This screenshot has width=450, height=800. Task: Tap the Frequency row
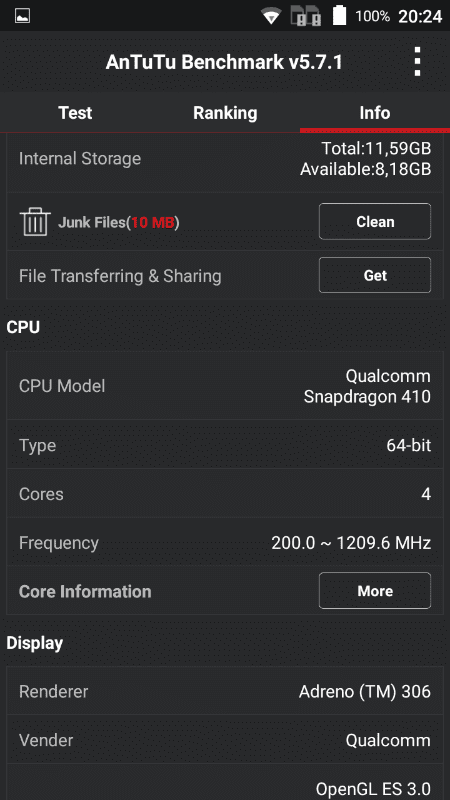click(225, 542)
